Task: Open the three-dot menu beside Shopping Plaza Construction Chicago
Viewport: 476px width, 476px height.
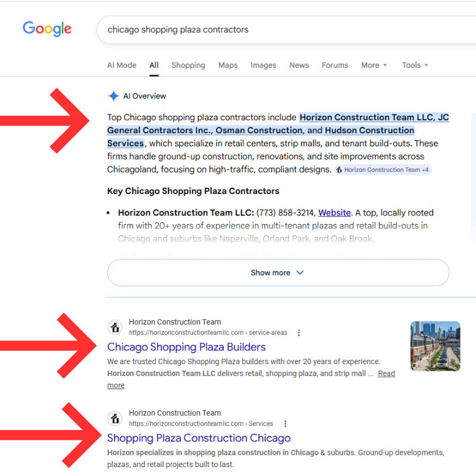Action: 285,424
